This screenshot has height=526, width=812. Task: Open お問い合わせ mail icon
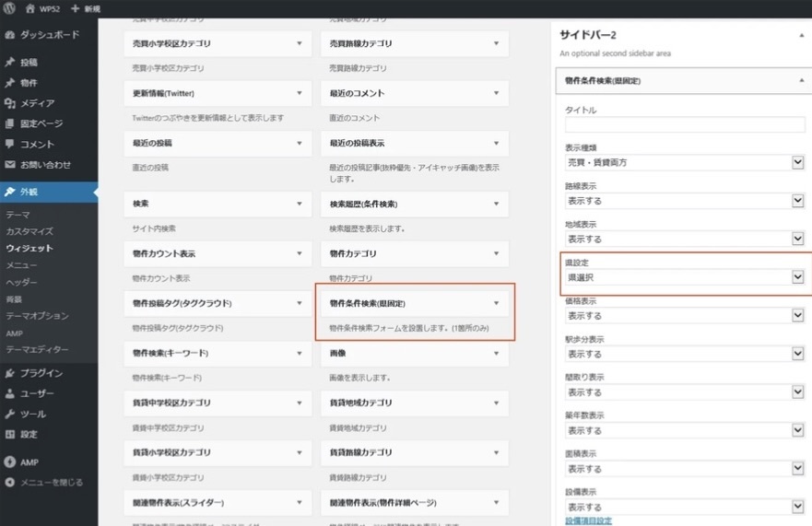coord(10,165)
